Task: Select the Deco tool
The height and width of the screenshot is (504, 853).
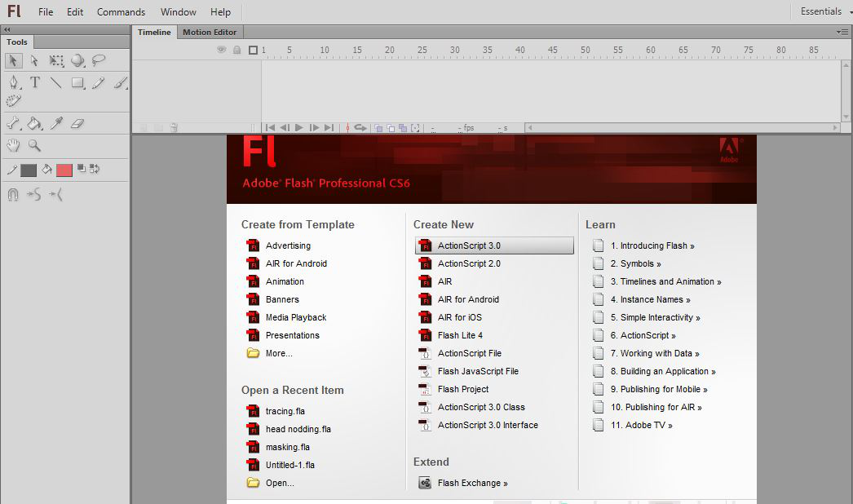Action: pos(14,100)
